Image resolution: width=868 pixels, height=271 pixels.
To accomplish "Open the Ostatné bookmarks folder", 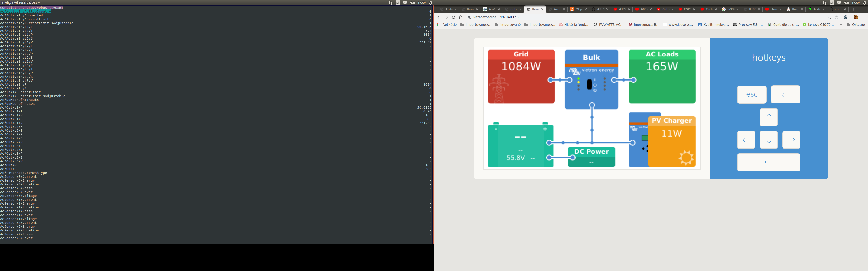I will [856, 25].
